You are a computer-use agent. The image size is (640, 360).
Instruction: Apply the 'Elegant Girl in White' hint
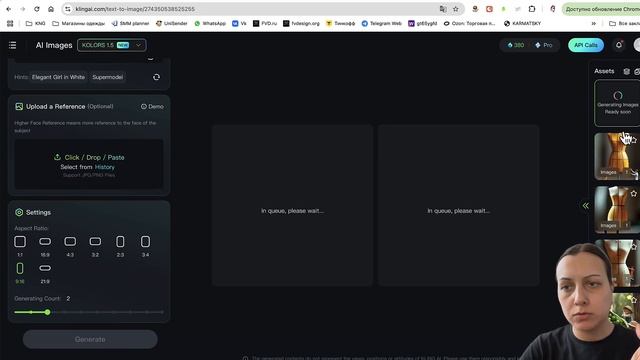point(58,77)
